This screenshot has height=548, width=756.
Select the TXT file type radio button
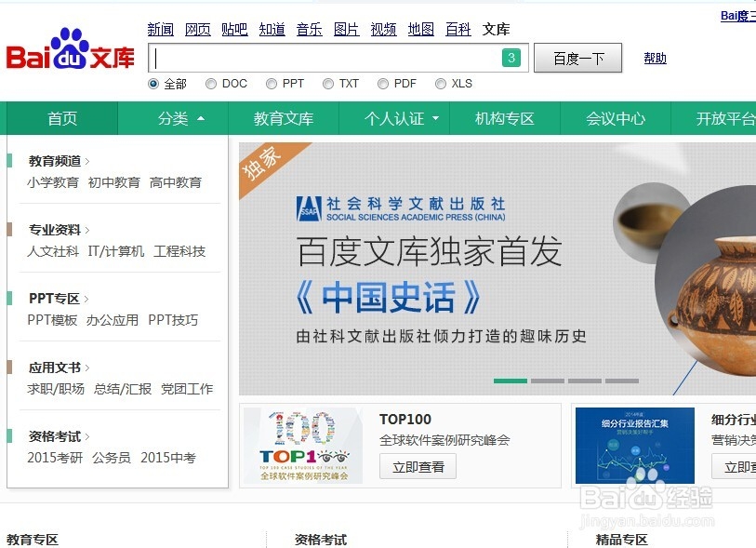[x=328, y=84]
